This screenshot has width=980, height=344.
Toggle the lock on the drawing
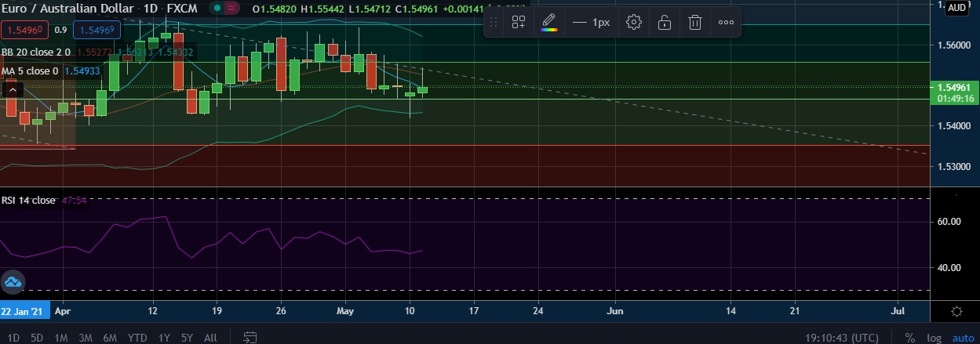pyautogui.click(x=665, y=22)
